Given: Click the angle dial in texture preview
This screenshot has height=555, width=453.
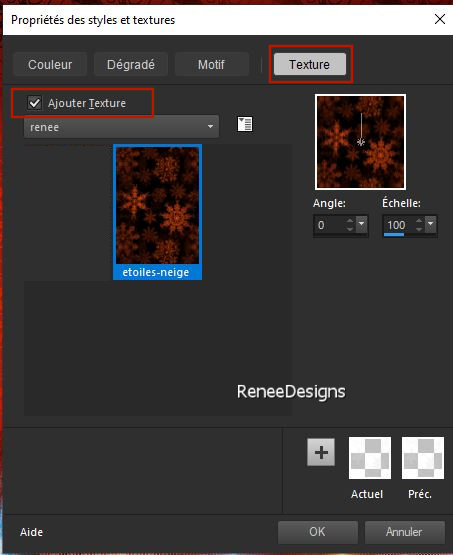Looking at the screenshot, I should coord(361,142).
